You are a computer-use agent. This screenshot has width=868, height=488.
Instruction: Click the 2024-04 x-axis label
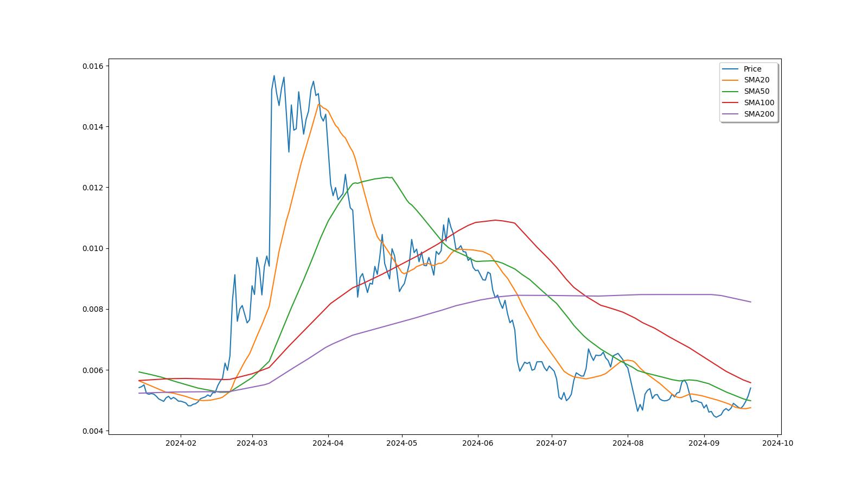(328, 443)
